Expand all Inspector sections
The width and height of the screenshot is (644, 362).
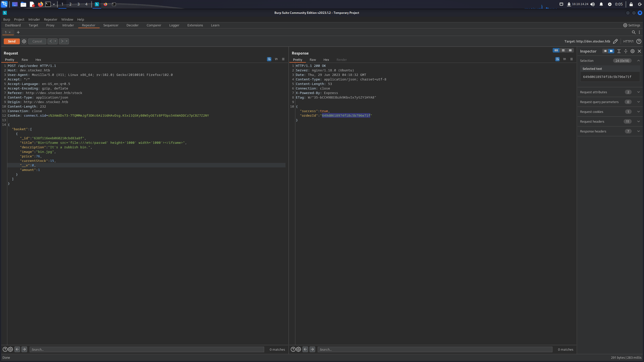619,51
